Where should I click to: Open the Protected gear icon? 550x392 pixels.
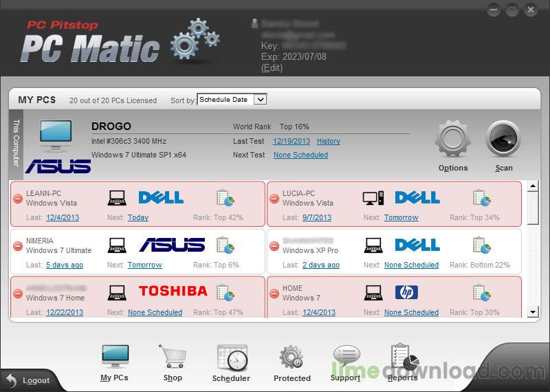[x=291, y=357]
